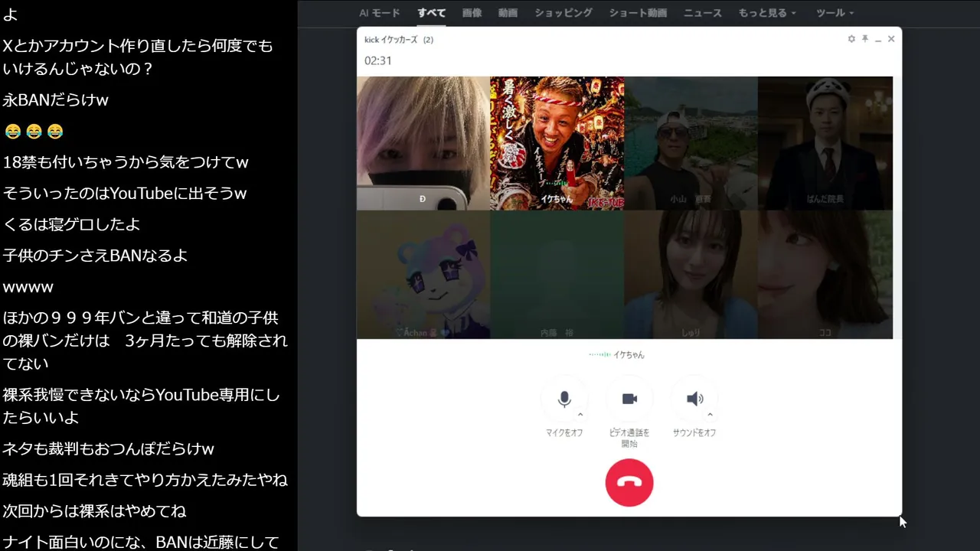Open the 動画 search tab

pyautogui.click(x=508, y=13)
